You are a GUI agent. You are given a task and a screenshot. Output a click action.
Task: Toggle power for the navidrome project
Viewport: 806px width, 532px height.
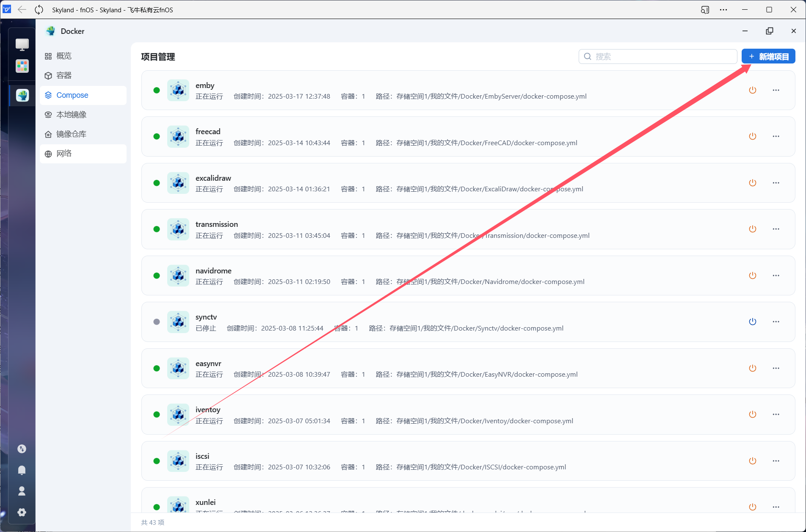pos(752,276)
